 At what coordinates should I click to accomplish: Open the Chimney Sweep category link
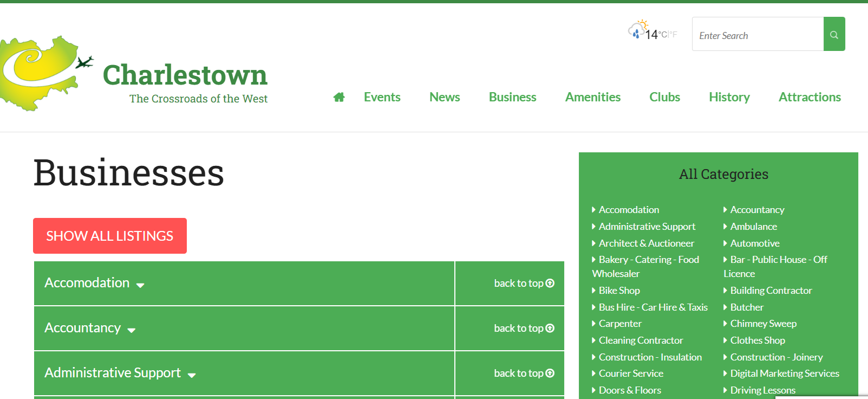pos(763,324)
